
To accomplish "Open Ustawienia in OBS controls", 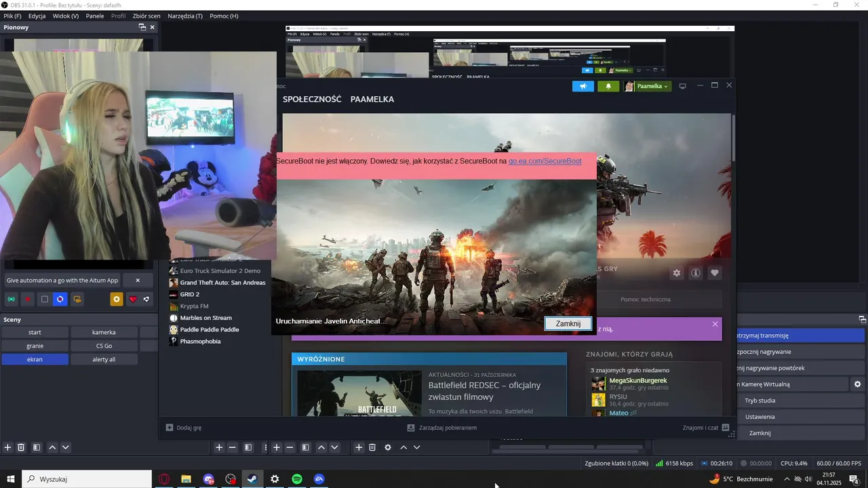I will [x=760, y=417].
